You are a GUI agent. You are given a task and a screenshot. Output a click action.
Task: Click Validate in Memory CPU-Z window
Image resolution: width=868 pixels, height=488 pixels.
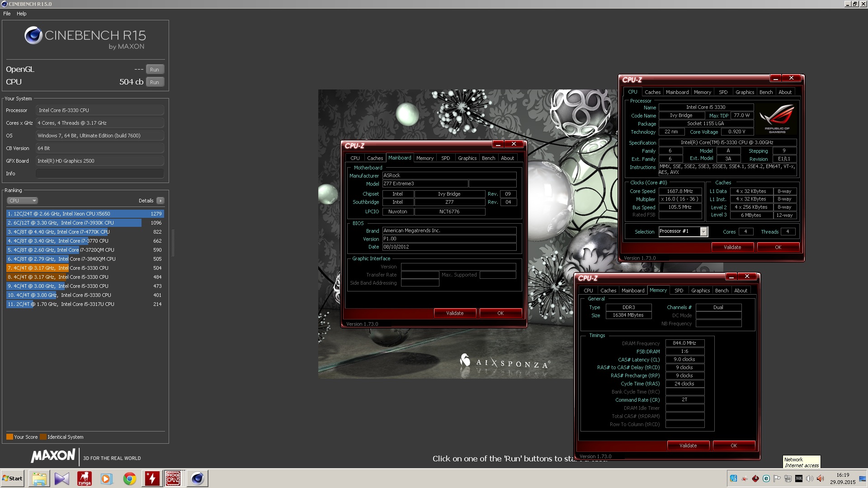pyautogui.click(x=688, y=446)
